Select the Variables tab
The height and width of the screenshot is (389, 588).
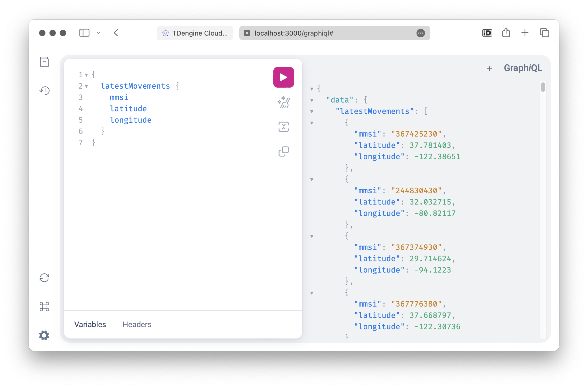[90, 324]
